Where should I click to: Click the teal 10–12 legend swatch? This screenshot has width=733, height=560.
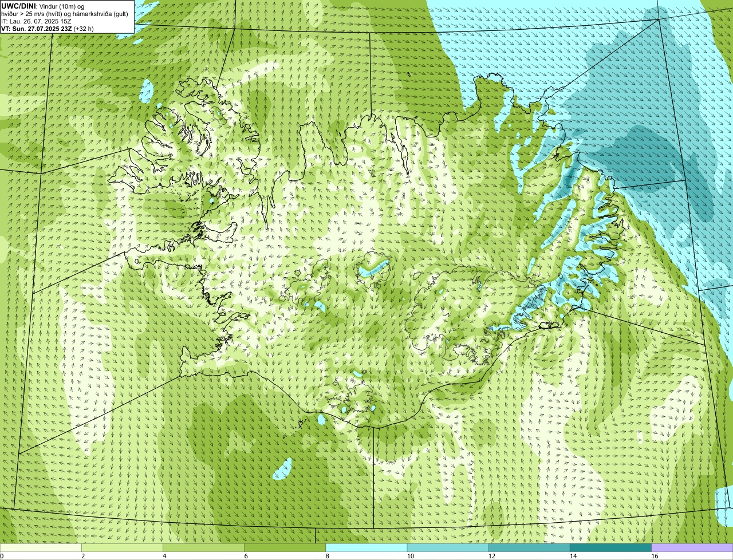point(448,548)
